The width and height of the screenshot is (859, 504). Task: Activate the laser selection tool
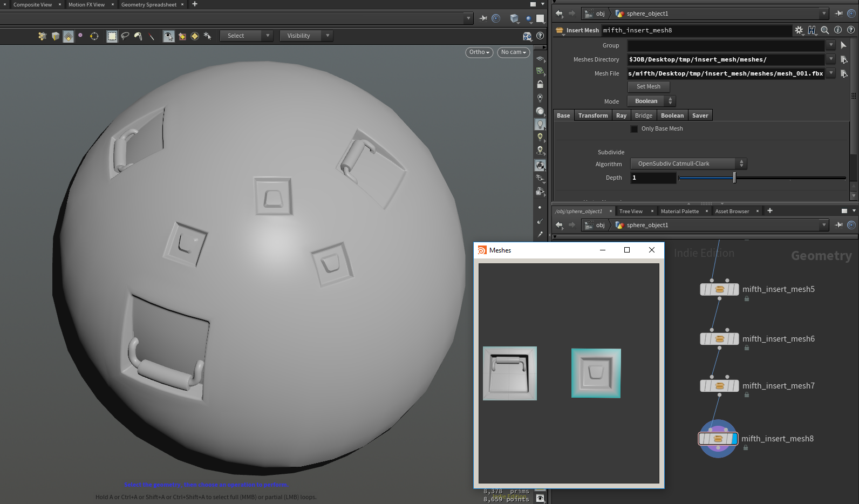pyautogui.click(x=152, y=36)
